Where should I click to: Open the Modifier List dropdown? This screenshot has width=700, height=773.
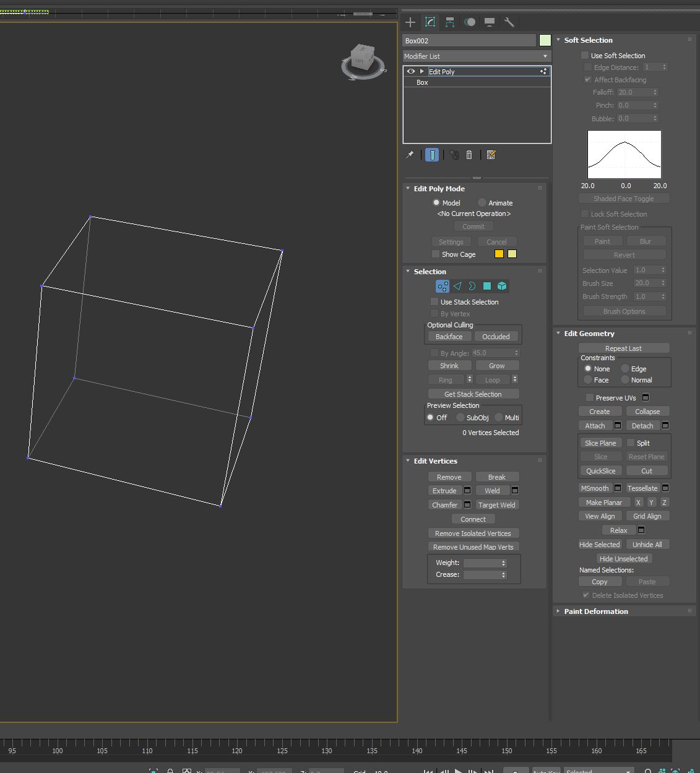(x=476, y=56)
